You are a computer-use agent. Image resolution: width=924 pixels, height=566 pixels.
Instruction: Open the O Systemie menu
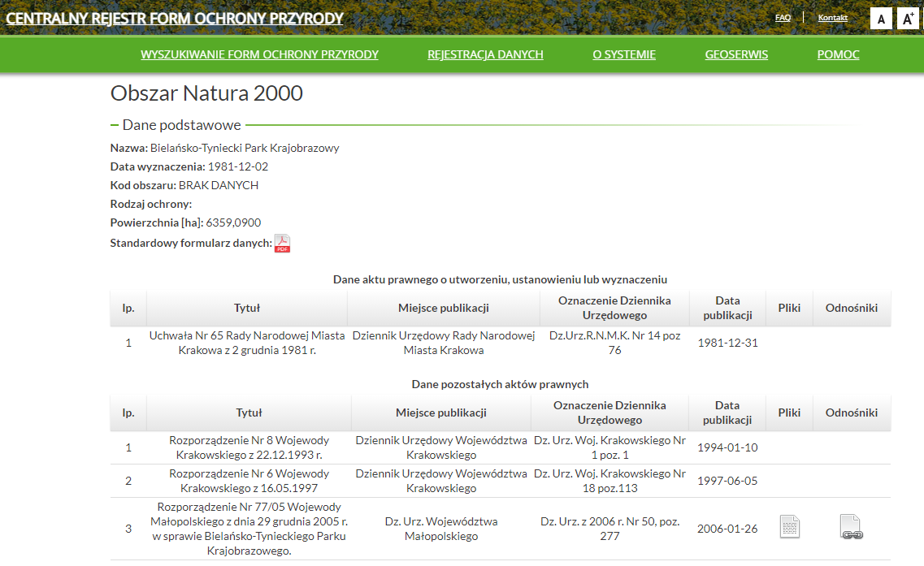623,54
